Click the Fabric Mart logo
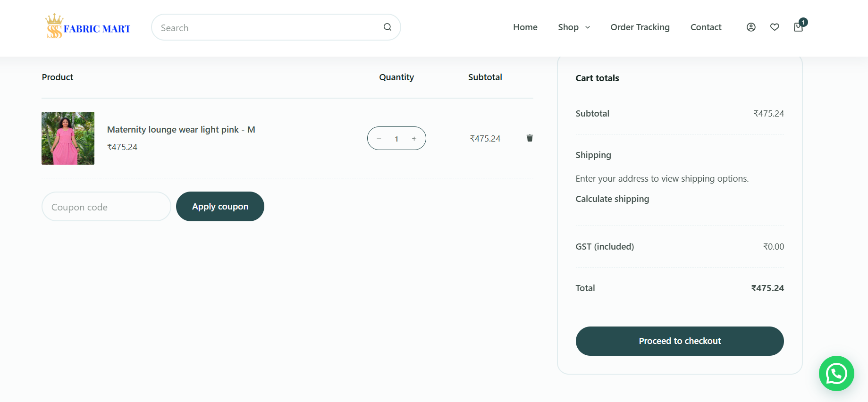 click(x=88, y=27)
